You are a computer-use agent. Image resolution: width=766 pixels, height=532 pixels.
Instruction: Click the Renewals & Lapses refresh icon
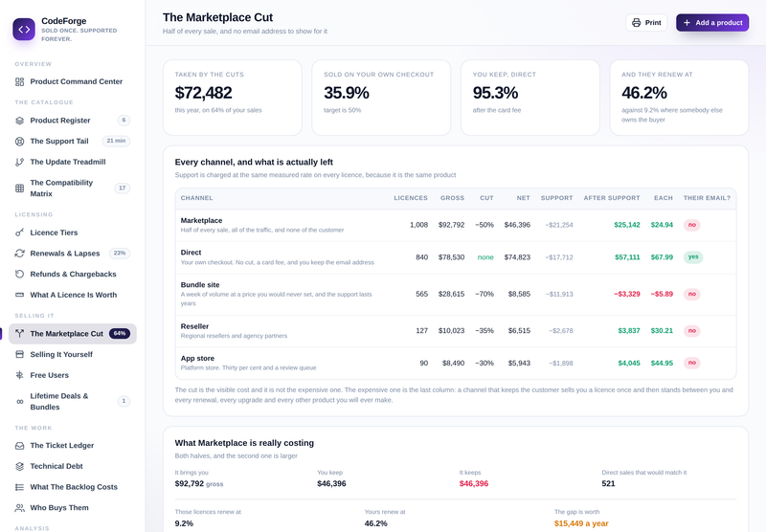19,254
